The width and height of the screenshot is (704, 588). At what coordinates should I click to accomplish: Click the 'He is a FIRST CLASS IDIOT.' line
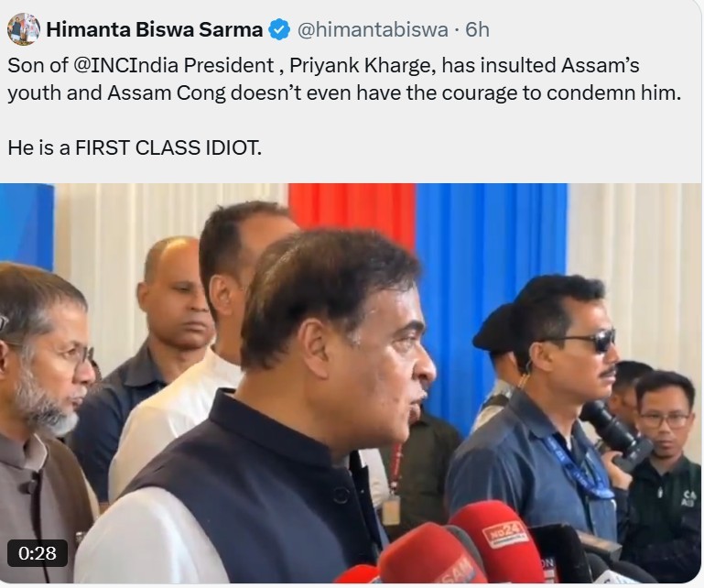(135, 147)
